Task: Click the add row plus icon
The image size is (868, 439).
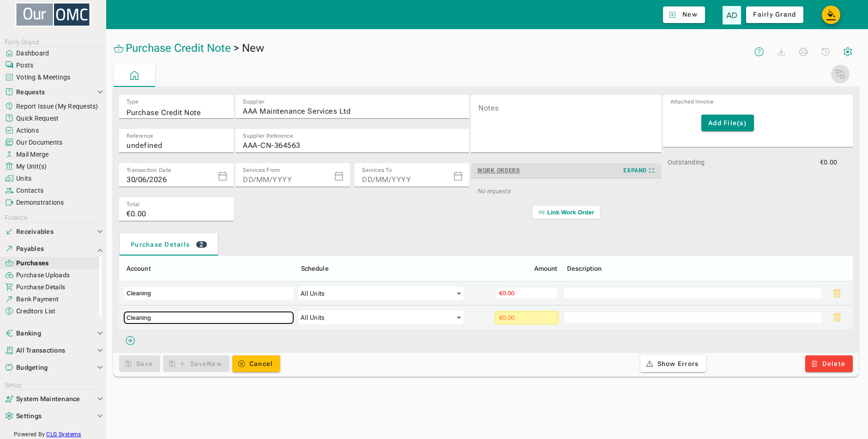Action: pos(130,341)
